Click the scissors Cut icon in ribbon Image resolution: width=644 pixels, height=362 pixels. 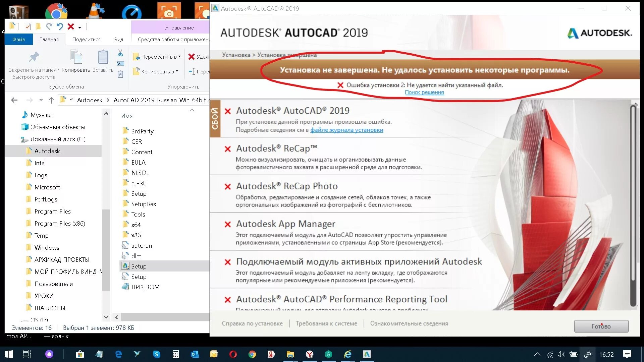point(120,53)
